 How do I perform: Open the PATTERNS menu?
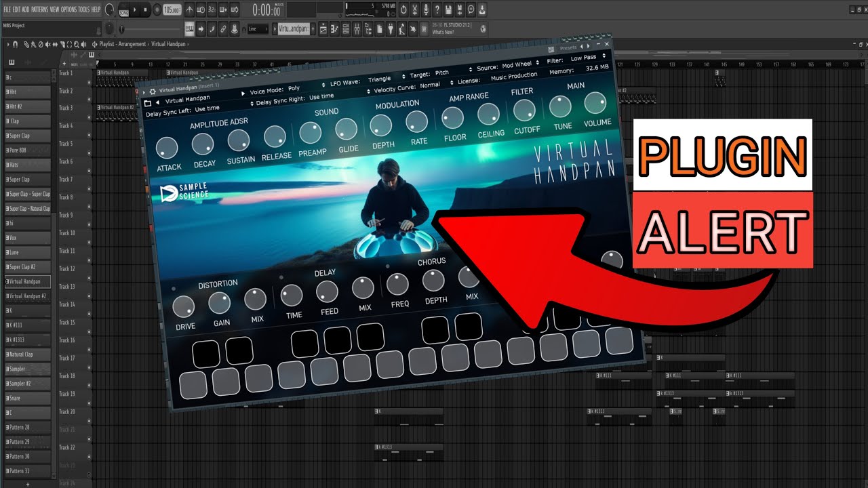(x=40, y=9)
